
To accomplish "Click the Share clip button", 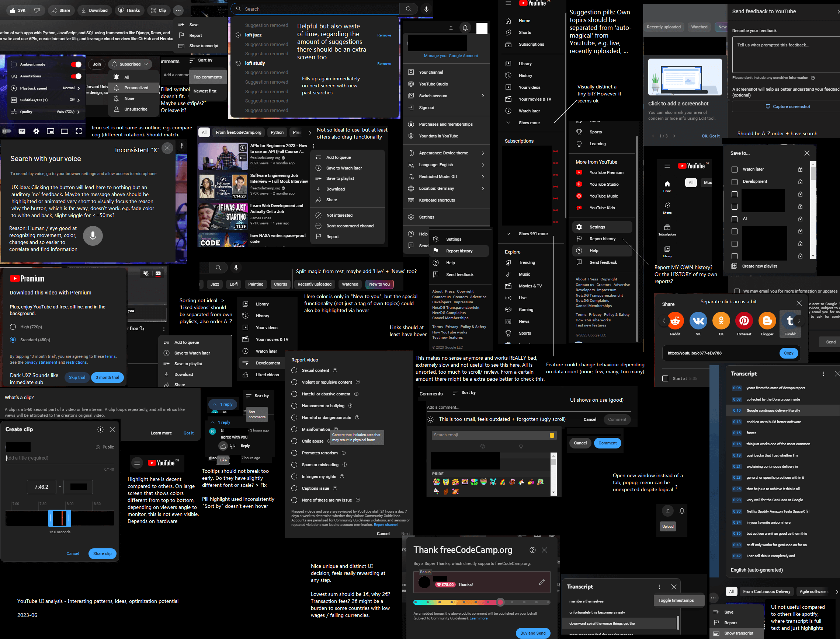I will point(103,554).
